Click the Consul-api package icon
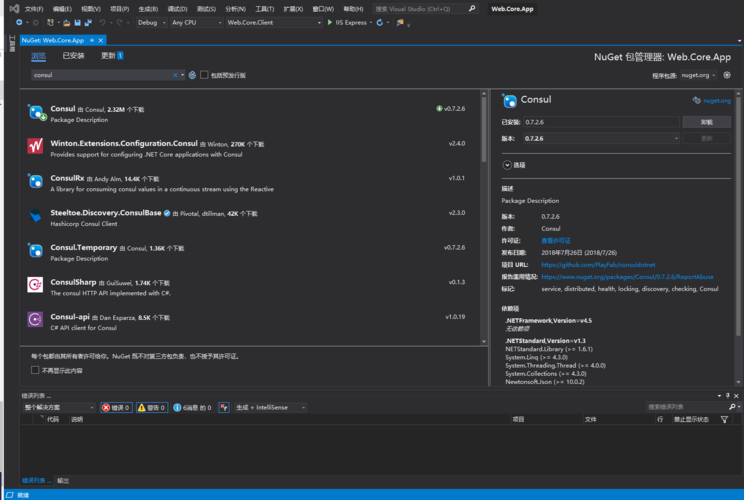744x500 pixels. (x=35, y=319)
